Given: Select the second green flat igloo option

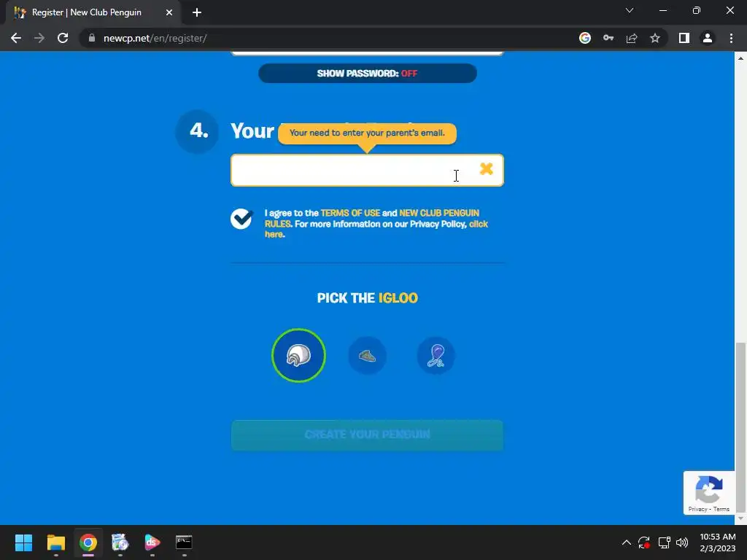Looking at the screenshot, I should coord(368,355).
